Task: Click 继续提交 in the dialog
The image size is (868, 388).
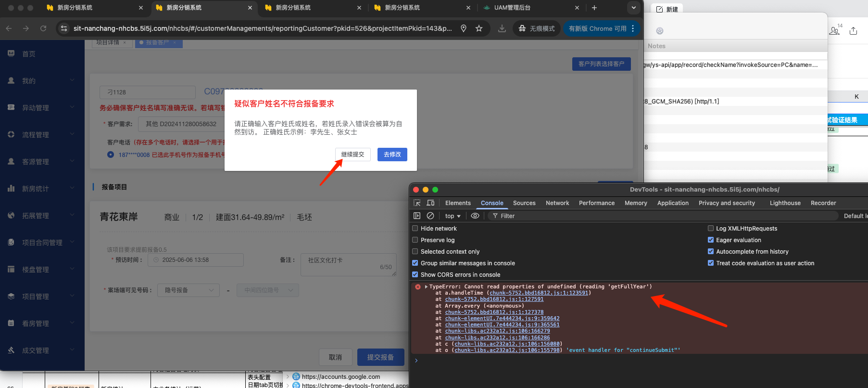Action: 353,155
